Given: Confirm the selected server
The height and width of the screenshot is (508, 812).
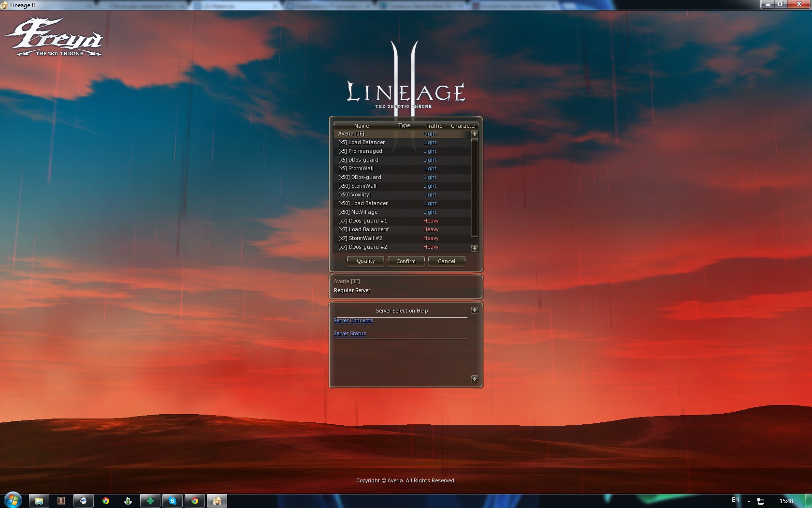Looking at the screenshot, I should [x=406, y=261].
